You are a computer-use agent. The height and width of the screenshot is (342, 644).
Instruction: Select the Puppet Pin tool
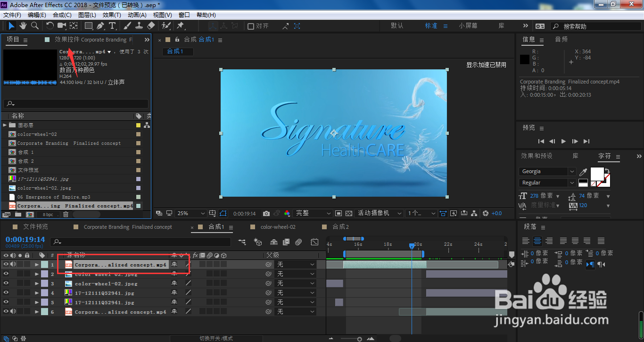point(180,25)
